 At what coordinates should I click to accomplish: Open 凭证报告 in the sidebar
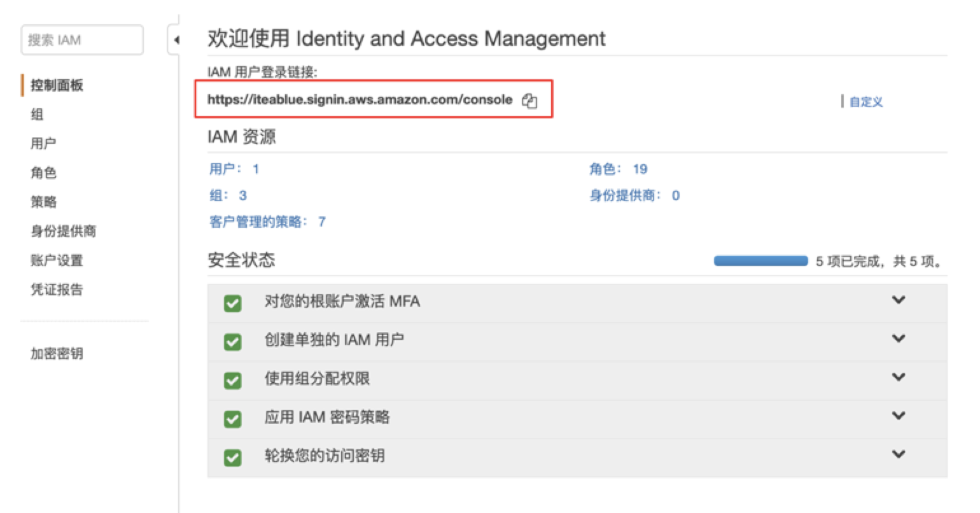[x=57, y=290]
